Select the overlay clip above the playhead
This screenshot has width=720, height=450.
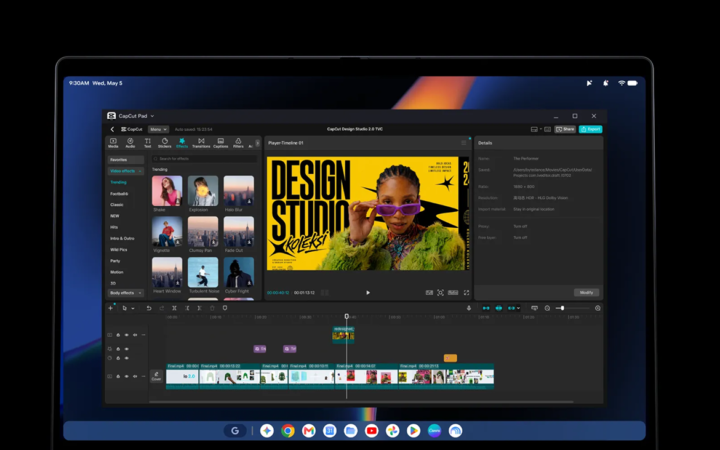point(343,335)
